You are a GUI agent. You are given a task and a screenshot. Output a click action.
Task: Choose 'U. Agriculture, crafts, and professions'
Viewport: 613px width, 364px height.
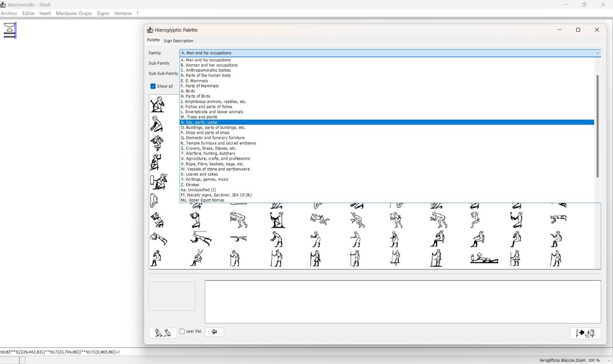point(387,159)
